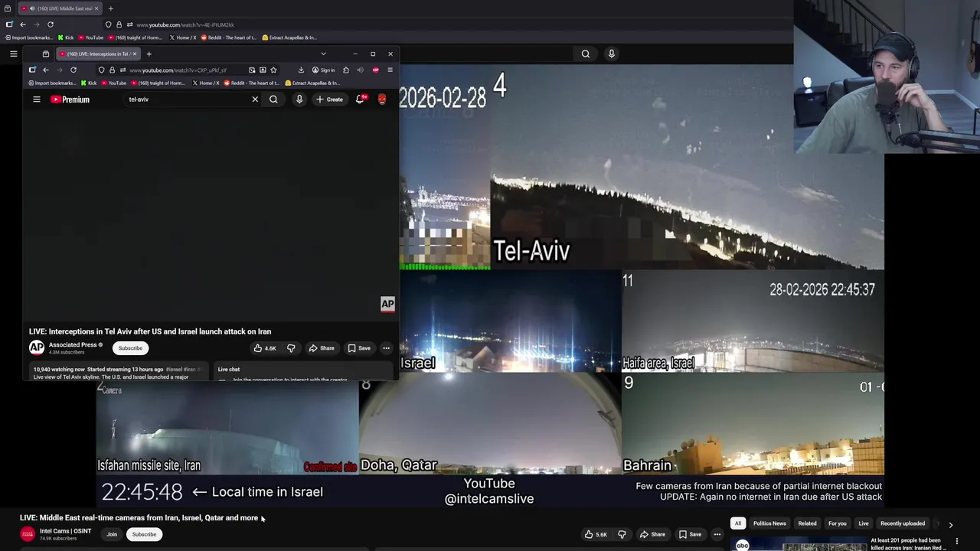Viewport: 980px width, 551px height.
Task: Like the Intel Cams video with 5.6K likes
Action: coord(596,534)
